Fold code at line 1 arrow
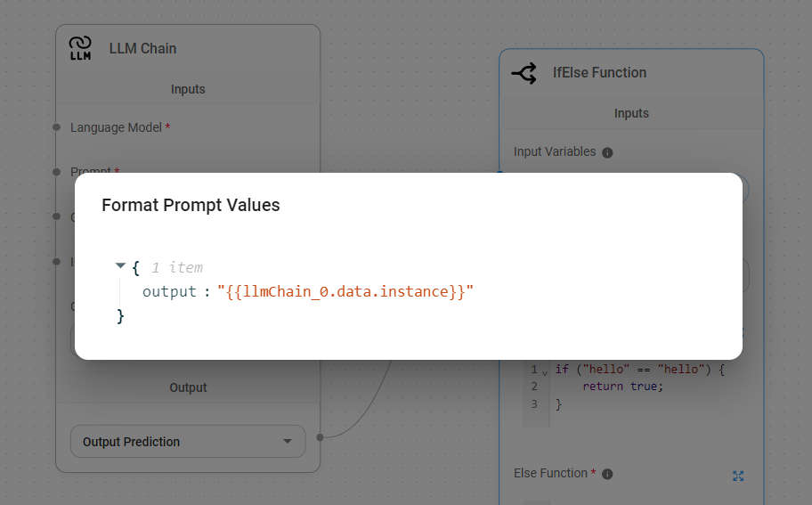The width and height of the screenshot is (812, 505). tap(545, 371)
